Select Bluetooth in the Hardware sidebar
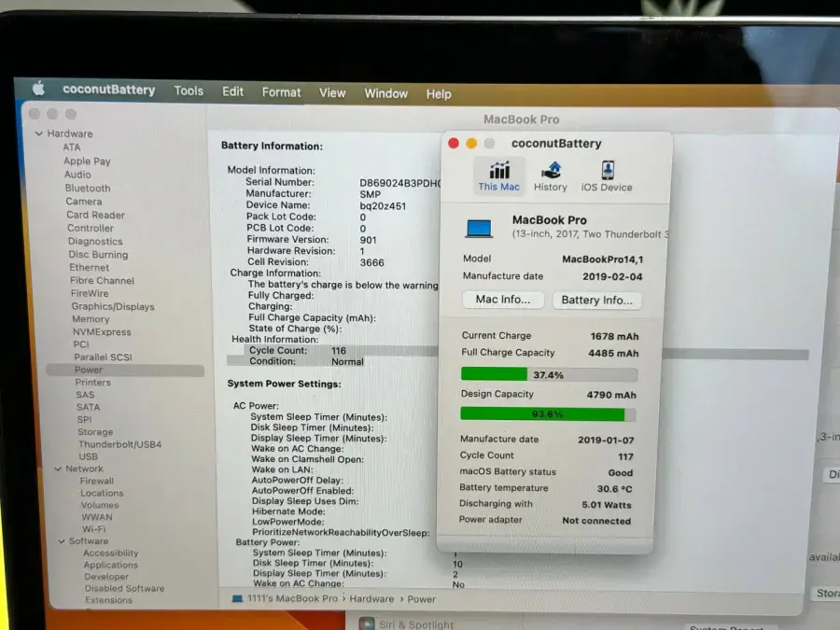Viewport: 840px width, 630px height. [x=87, y=188]
